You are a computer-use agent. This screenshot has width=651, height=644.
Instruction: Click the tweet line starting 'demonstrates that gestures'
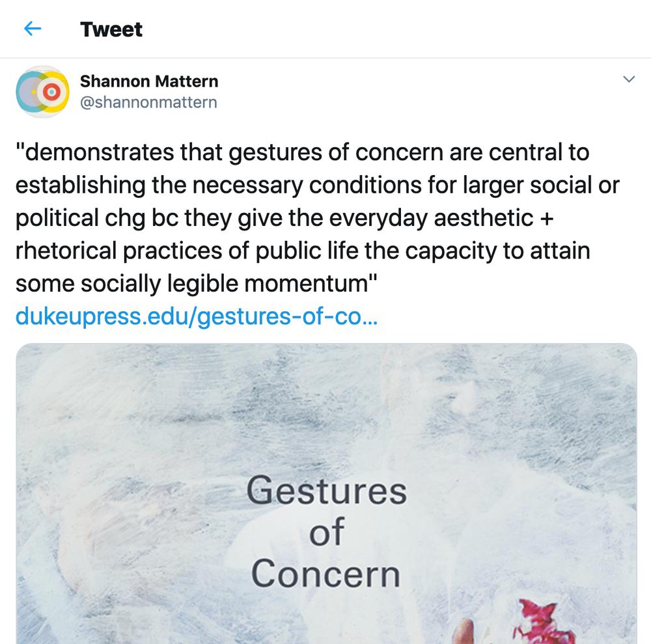303,152
